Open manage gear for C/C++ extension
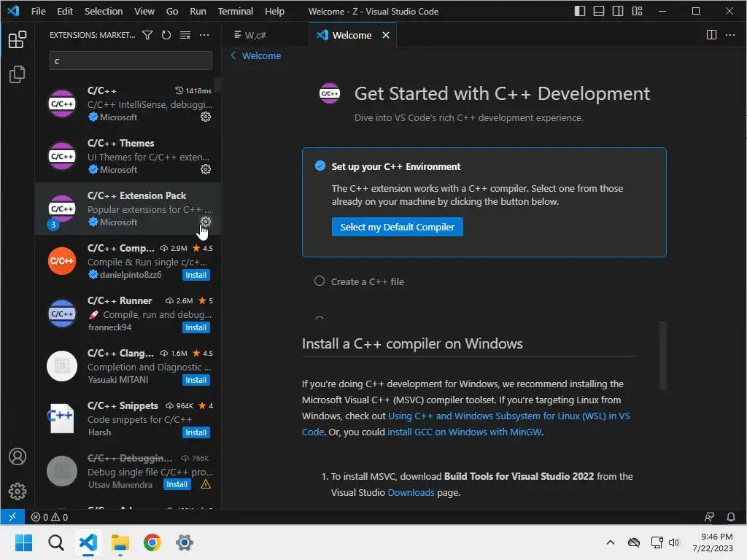 (x=205, y=117)
